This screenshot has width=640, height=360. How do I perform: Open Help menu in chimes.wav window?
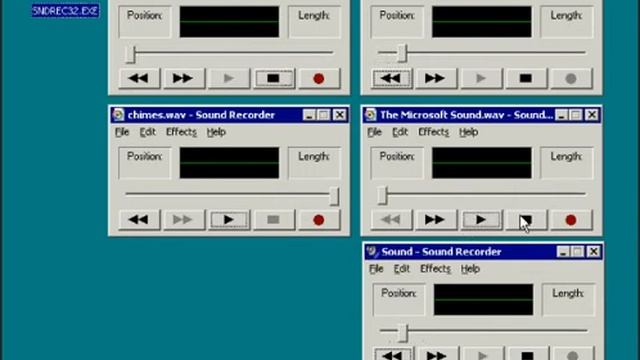[216, 132]
